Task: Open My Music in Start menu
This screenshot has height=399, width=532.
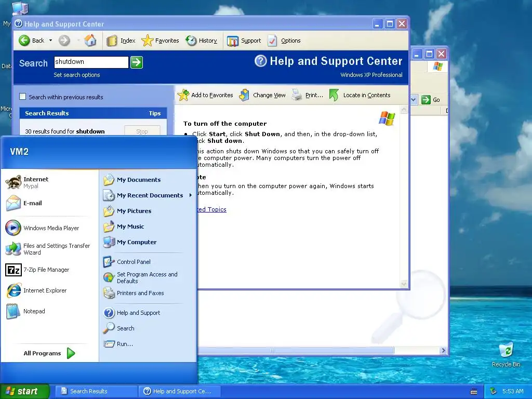Action: tap(148, 227)
